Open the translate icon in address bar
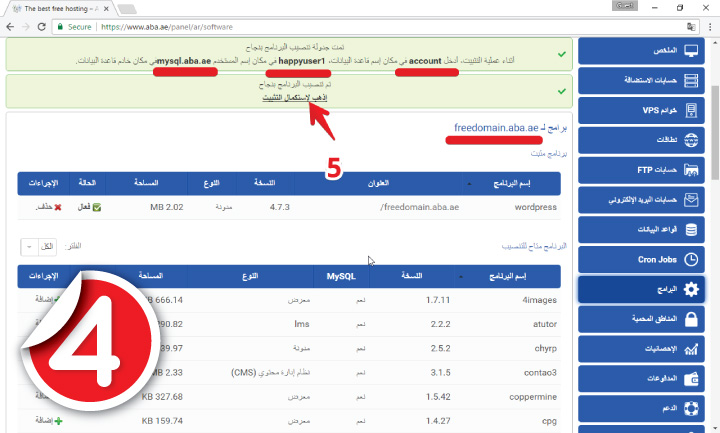The image size is (720, 433). tap(691, 27)
